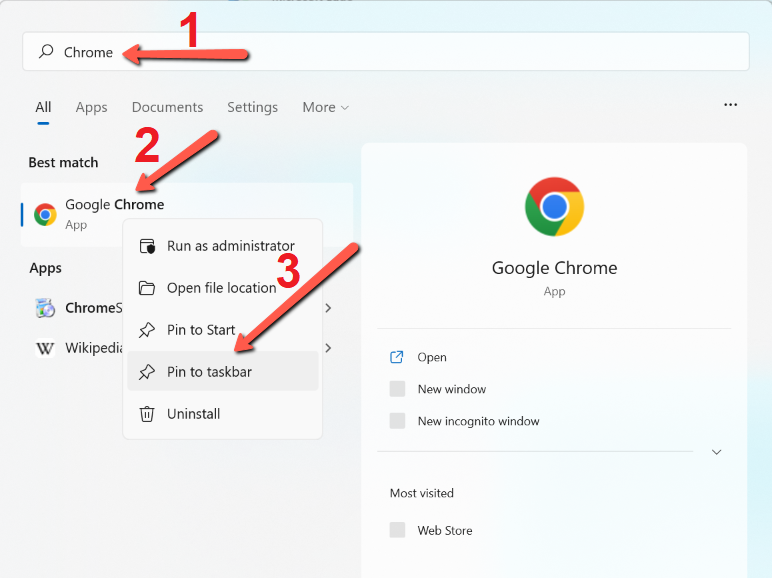Choose Pin to Start in context menu

tap(223, 329)
